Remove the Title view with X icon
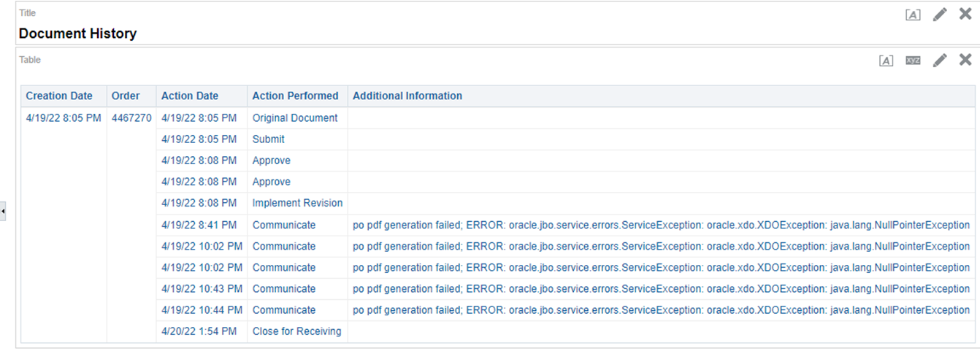 (x=965, y=14)
